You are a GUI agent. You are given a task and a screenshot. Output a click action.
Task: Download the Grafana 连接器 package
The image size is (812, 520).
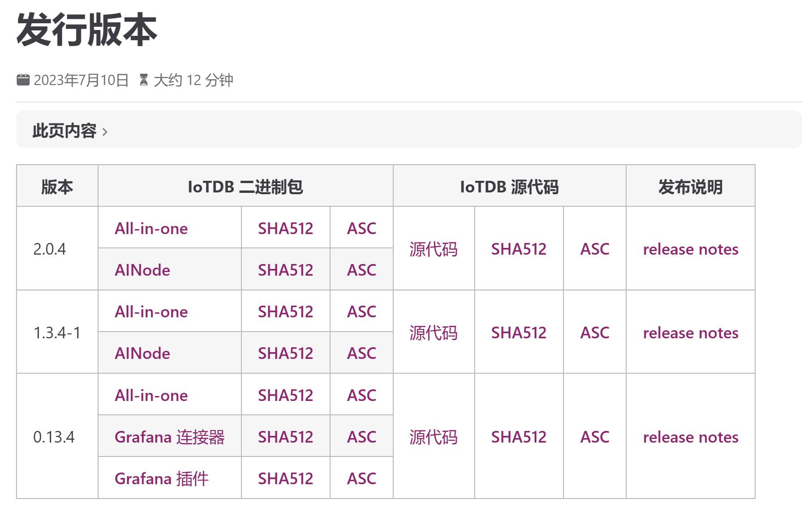pos(169,437)
